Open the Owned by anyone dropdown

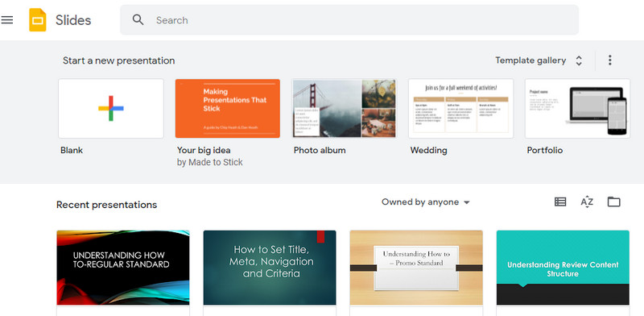[426, 202]
